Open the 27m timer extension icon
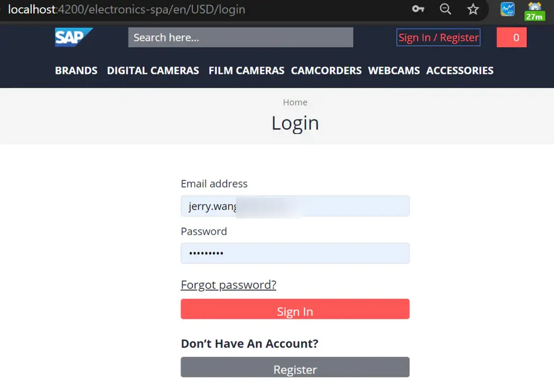 click(534, 11)
